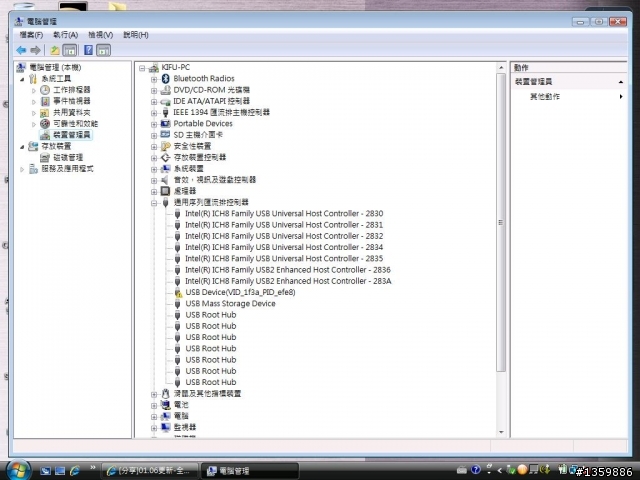Collapse the KIFU-PC root node

(x=142, y=68)
